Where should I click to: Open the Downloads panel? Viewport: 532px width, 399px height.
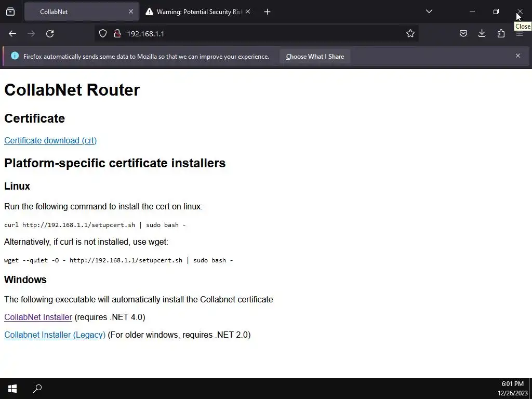pos(482,33)
